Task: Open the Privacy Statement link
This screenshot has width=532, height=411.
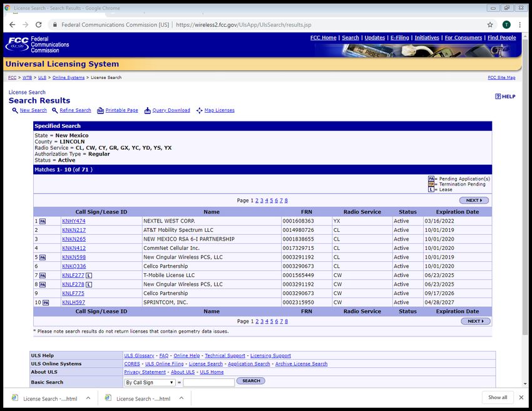Action: pyautogui.click(x=145, y=372)
